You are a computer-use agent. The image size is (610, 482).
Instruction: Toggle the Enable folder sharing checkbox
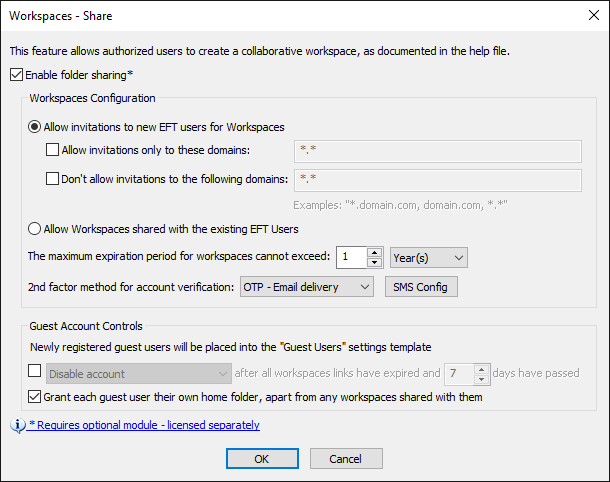16,74
